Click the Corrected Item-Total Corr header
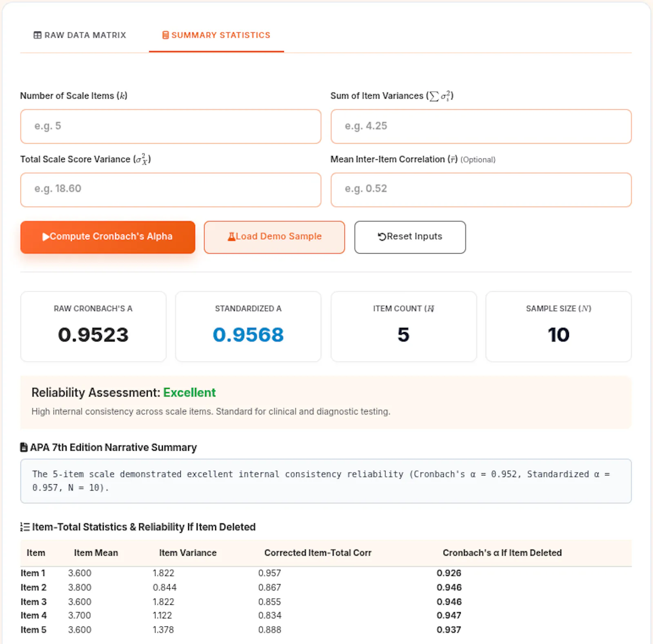 (318, 553)
